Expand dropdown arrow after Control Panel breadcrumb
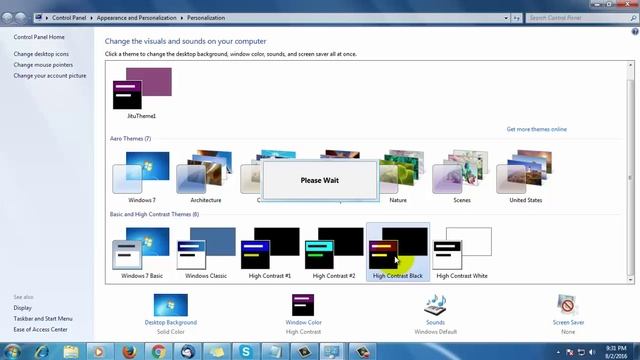The width and height of the screenshot is (640, 360). point(91,18)
